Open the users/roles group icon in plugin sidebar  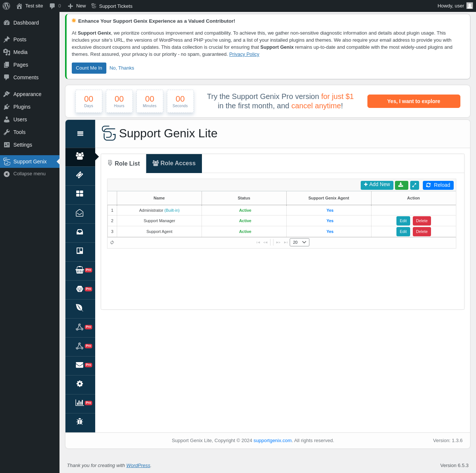80,156
